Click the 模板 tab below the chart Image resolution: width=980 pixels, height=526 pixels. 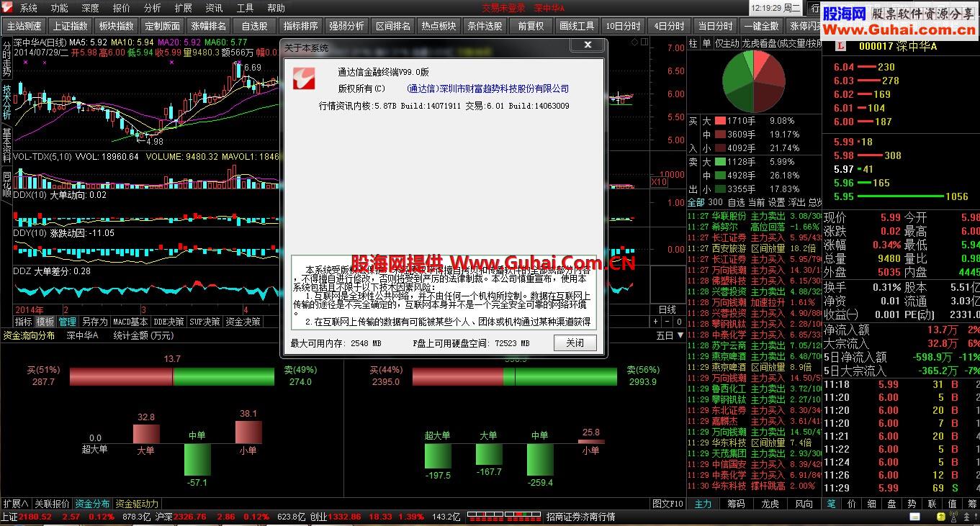pos(45,322)
